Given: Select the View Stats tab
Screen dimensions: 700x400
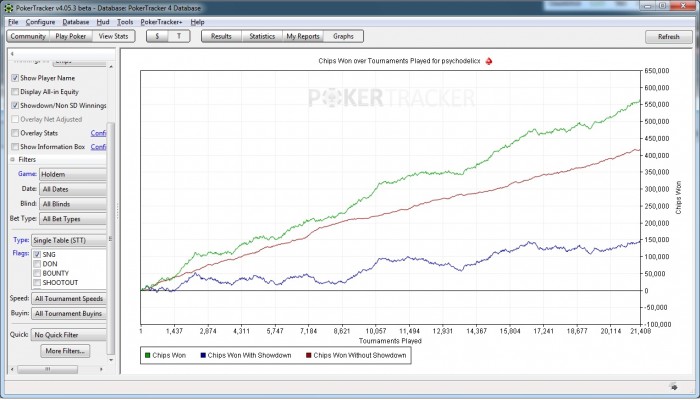Looking at the screenshot, I should tap(113, 37).
